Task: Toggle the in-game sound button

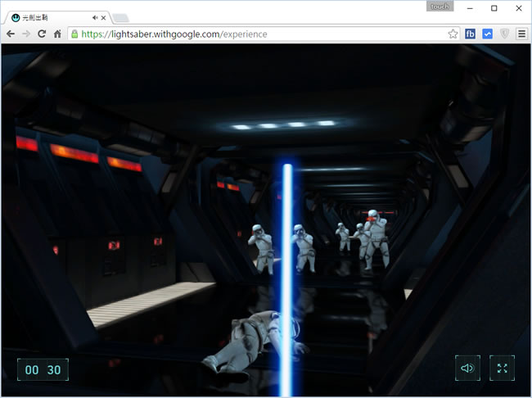Action: click(467, 369)
